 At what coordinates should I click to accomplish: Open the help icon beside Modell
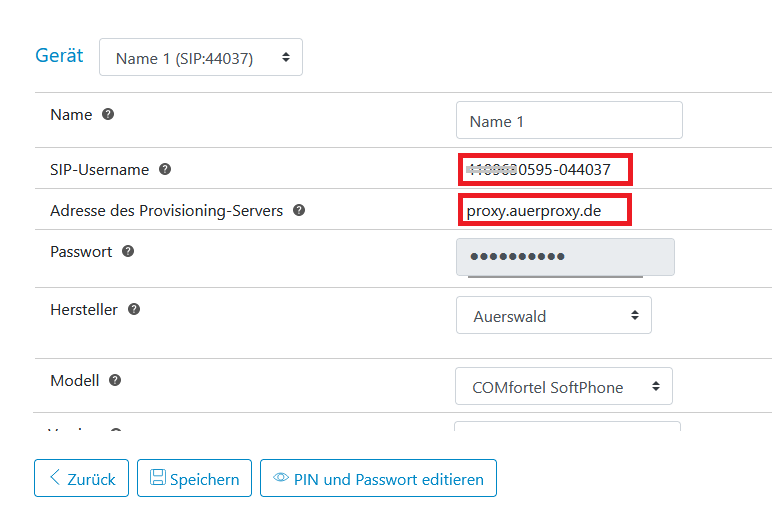point(115,380)
